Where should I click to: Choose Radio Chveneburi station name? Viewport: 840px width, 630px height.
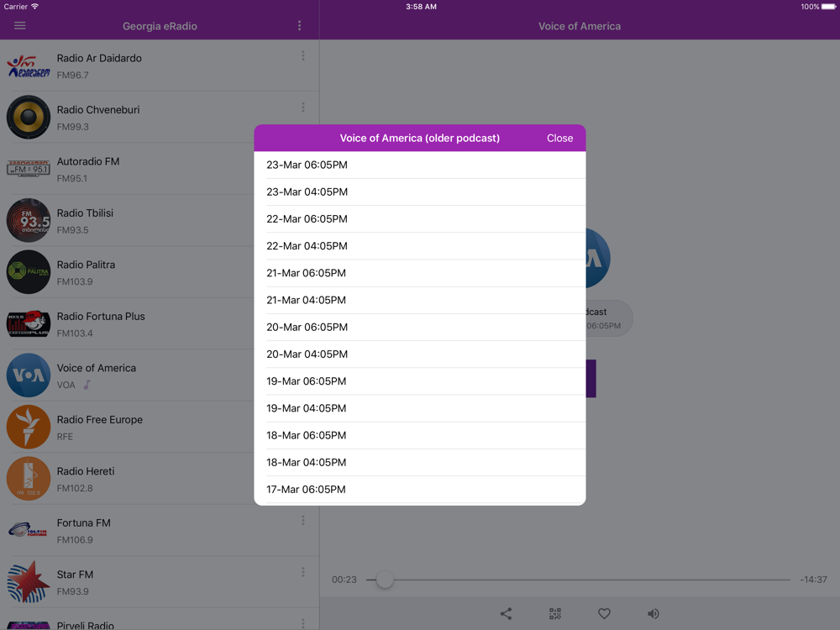98,110
